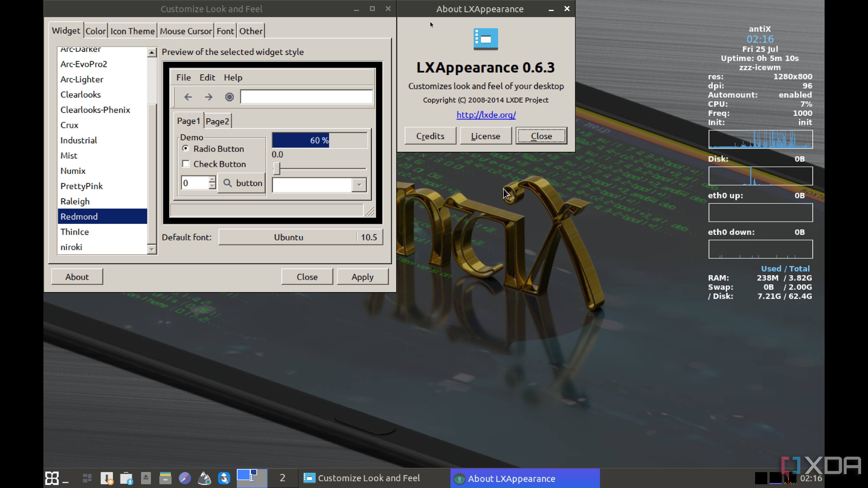Screen dimensions: 868x488
Task: Go to the Other tab
Action: click(x=251, y=31)
